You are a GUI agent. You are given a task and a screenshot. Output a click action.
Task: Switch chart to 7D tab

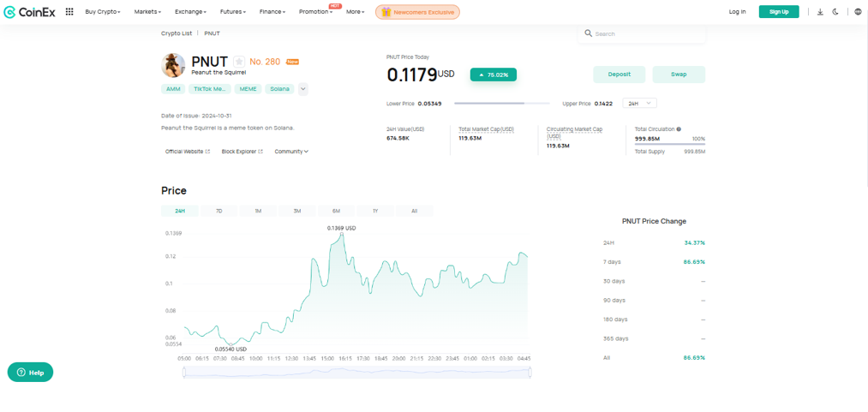tap(219, 211)
